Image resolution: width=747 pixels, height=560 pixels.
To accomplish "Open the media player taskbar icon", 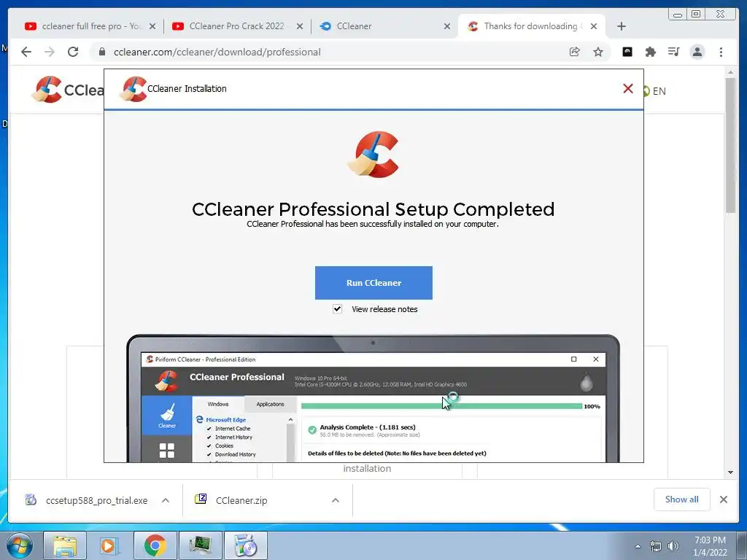I will coord(109,545).
